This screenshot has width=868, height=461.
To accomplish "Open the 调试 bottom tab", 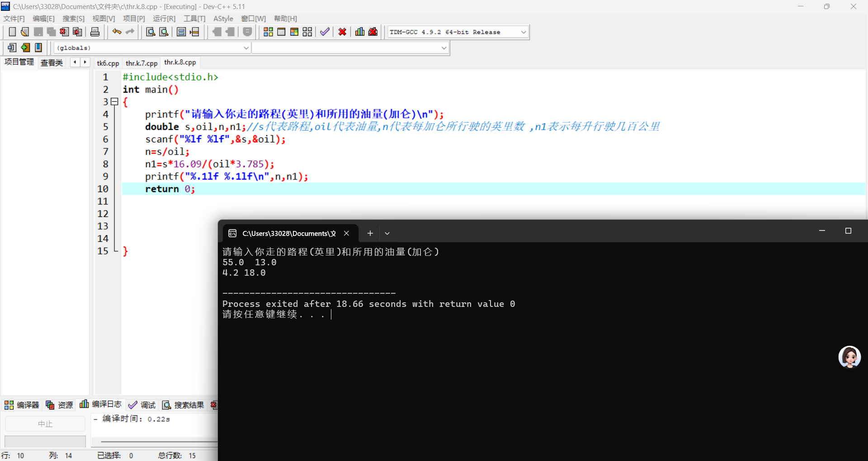I will (x=142, y=405).
